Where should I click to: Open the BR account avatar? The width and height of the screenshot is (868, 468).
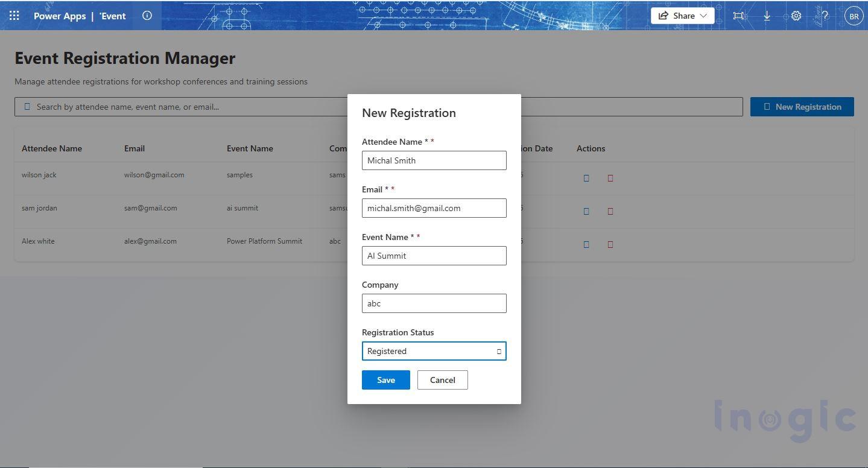(854, 16)
